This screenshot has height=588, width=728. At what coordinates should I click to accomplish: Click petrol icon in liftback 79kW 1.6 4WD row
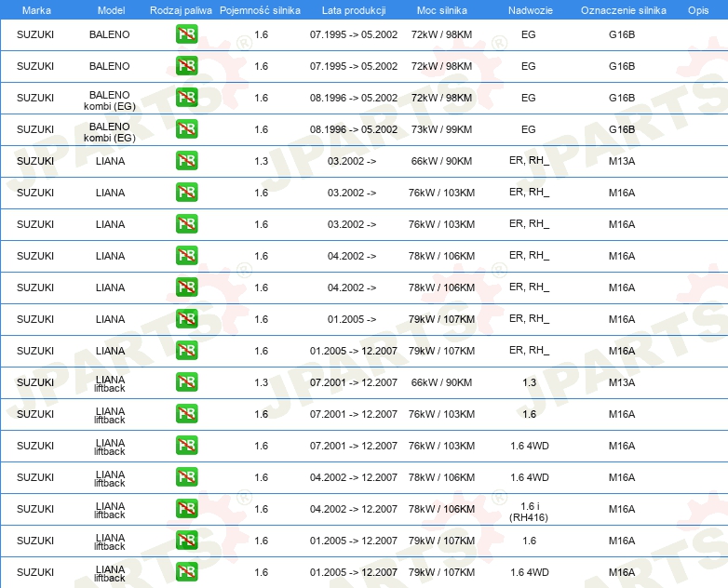click(186, 572)
